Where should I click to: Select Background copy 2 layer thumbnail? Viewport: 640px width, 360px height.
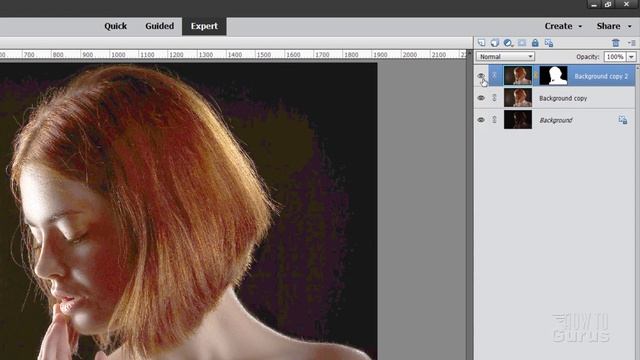click(518, 76)
